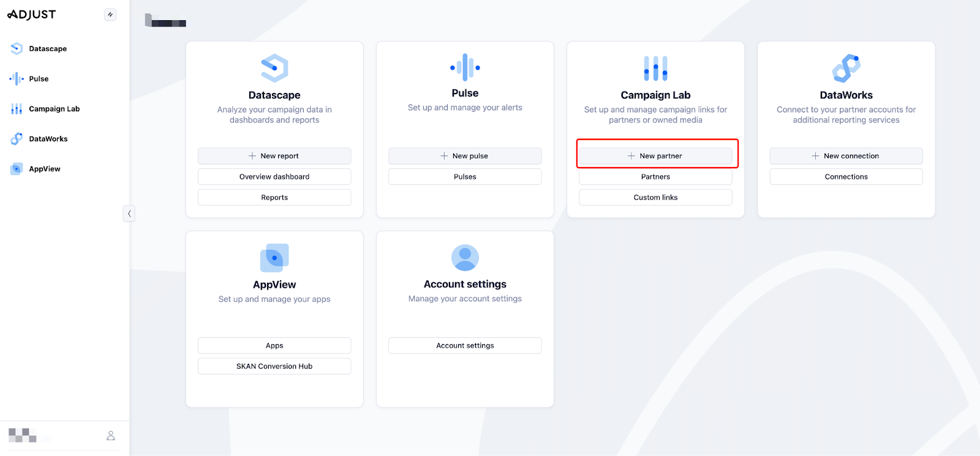This screenshot has width=980, height=456.
Task: Select DataWorks label in sidebar
Action: 48,138
